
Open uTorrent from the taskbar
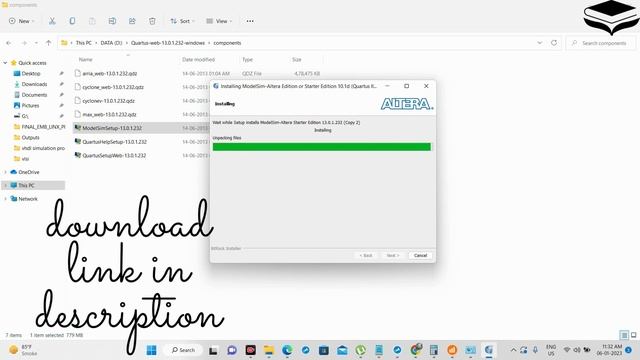(360, 350)
